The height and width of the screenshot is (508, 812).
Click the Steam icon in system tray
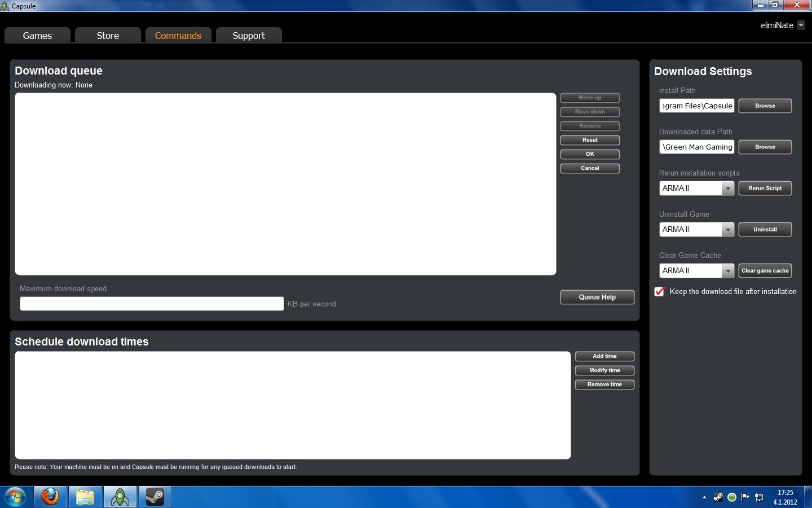tap(718, 497)
